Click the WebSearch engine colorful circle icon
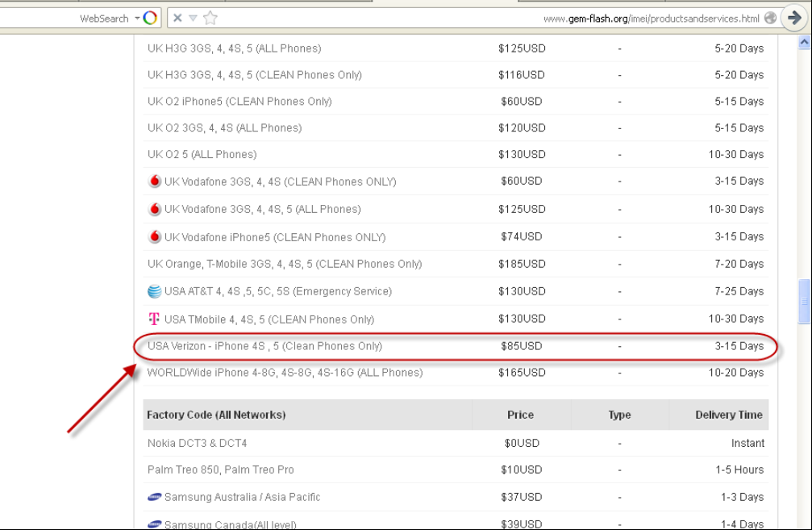This screenshot has width=812, height=530. click(x=150, y=18)
